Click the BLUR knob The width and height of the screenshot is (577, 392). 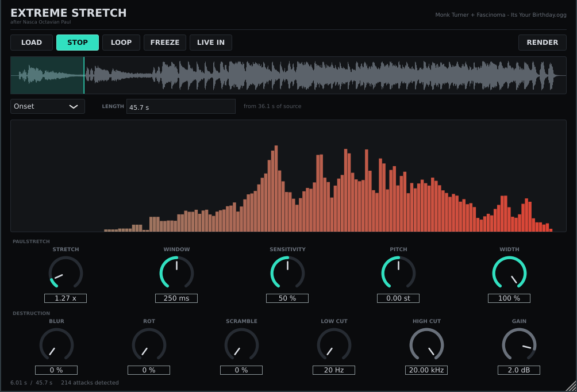56,344
